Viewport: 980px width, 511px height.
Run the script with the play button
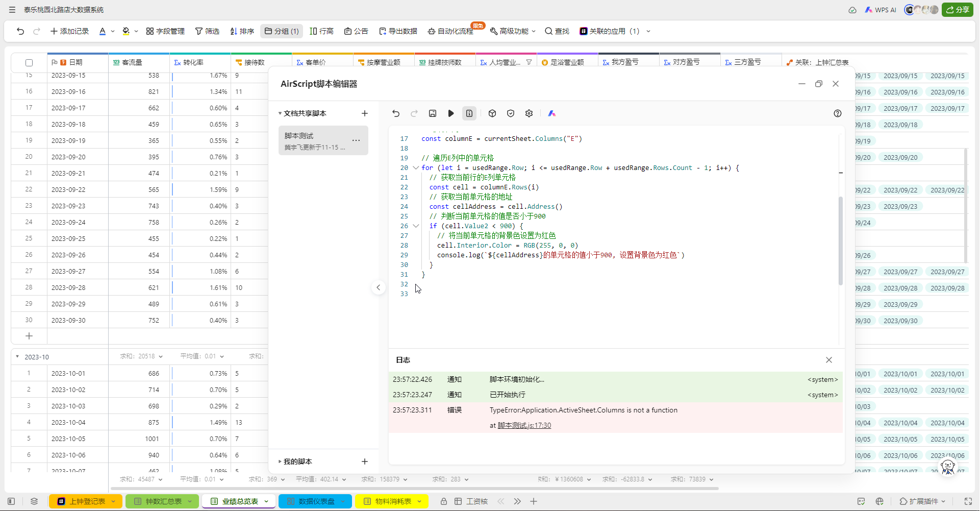point(451,113)
